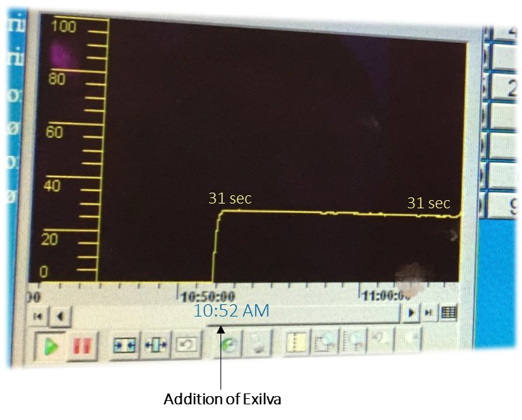Jump to the start of the trend timeline
This screenshot has height=420, width=522.
[x=39, y=316]
